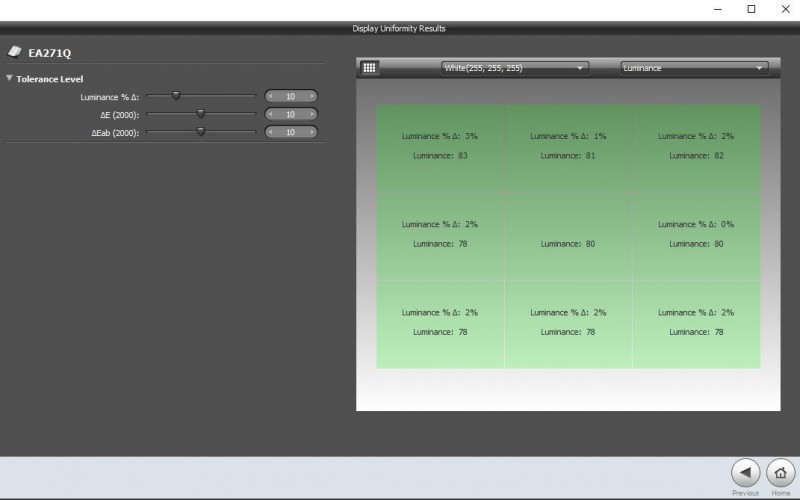Screen dimensions: 800x500
Task: Select the zone with Luminance 82
Action: (x=696, y=148)
